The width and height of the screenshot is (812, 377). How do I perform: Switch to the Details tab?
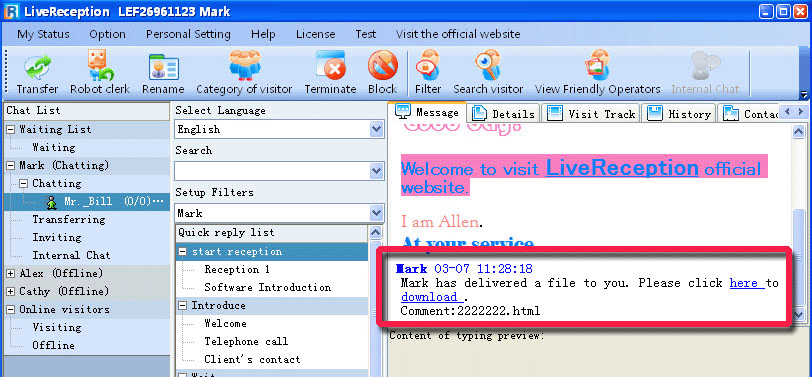click(503, 113)
